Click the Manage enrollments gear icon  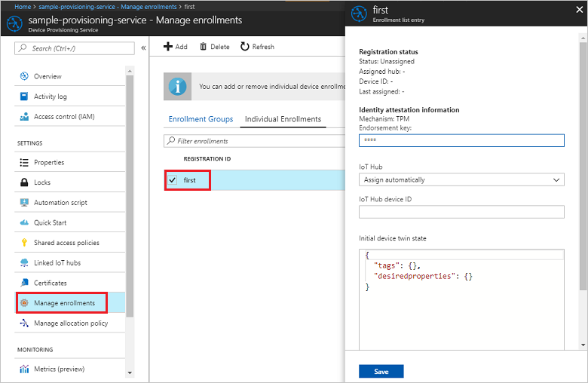[24, 303]
